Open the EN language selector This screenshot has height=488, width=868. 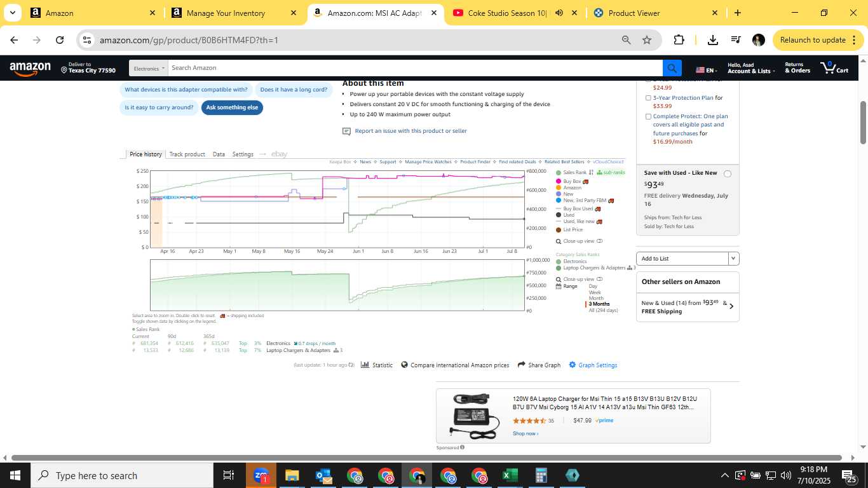pyautogui.click(x=706, y=70)
